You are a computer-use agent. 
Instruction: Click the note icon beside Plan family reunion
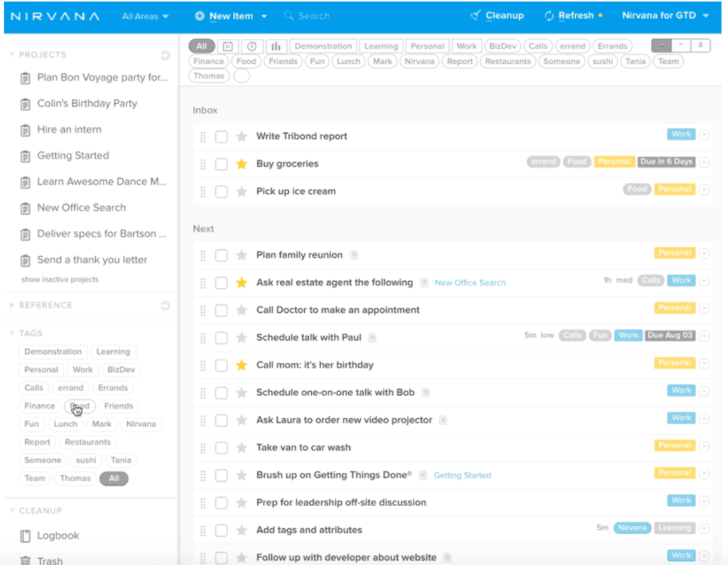pos(354,255)
